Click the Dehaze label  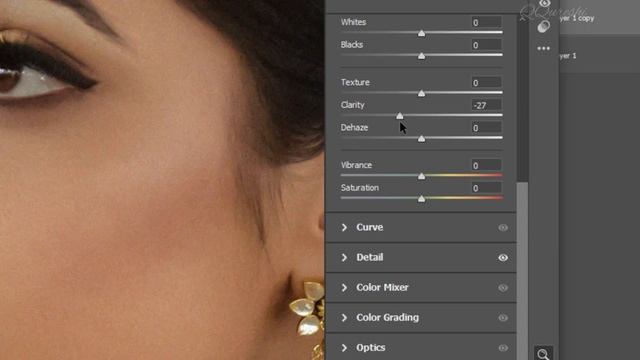click(354, 128)
